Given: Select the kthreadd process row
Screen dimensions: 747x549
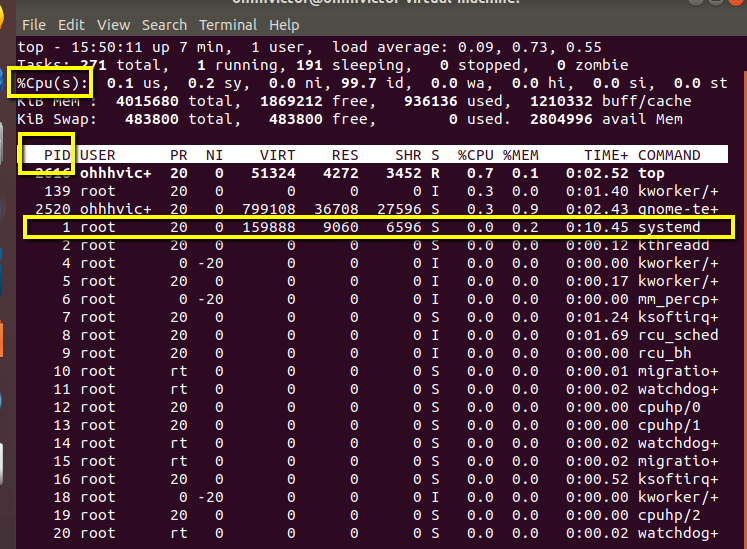Looking at the screenshot, I should 373,245.
